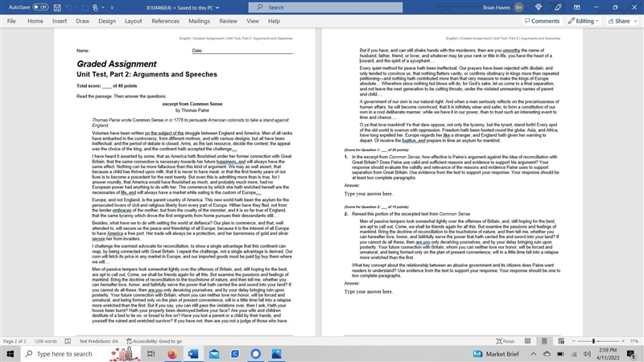This screenshot has height=362, width=644.
Task: Switch to the Insert tab
Action: click(x=60, y=21)
